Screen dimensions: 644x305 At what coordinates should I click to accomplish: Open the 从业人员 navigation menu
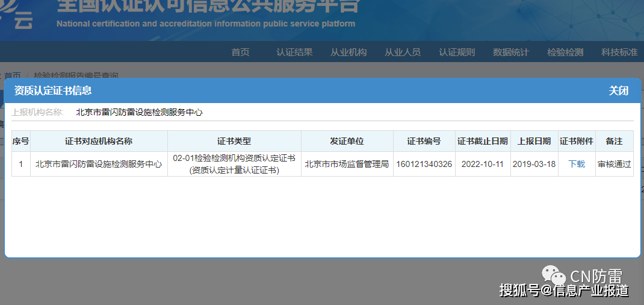pos(403,52)
